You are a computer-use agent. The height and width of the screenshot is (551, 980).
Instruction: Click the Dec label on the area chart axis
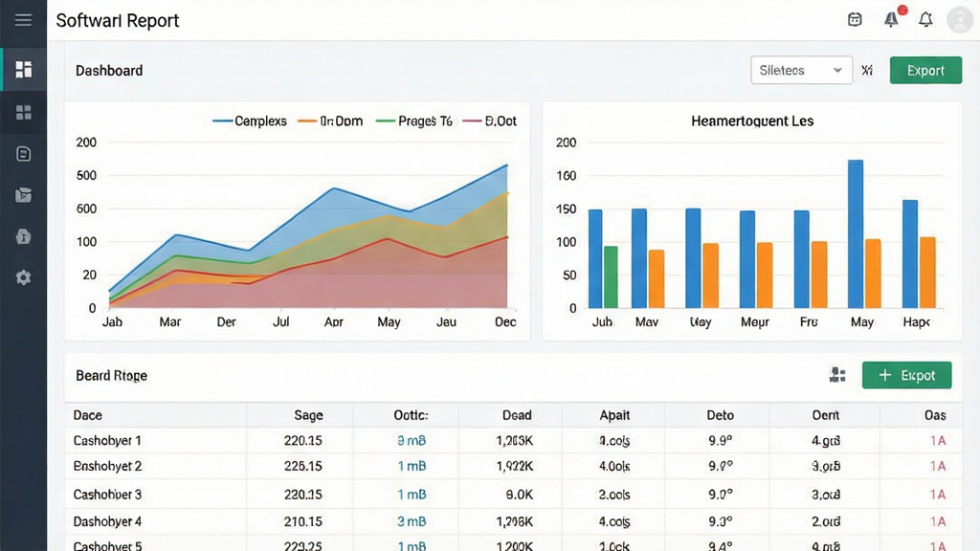(x=505, y=321)
